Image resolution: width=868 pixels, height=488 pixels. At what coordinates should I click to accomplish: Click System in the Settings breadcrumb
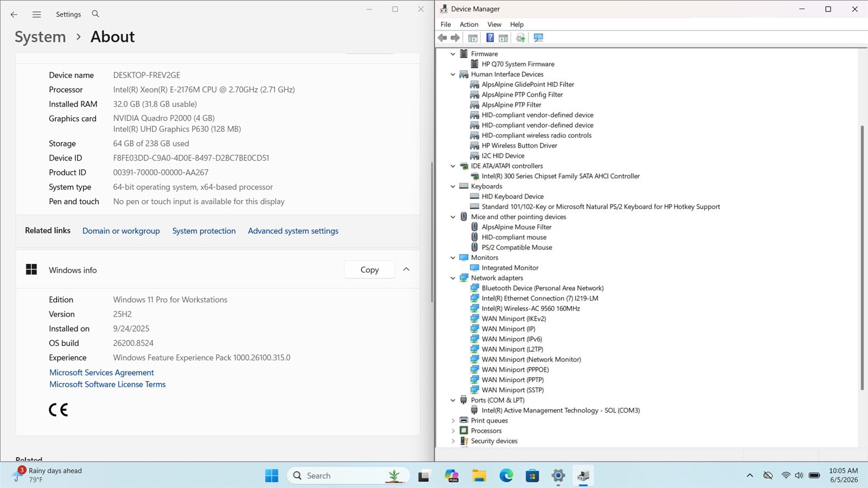point(40,37)
